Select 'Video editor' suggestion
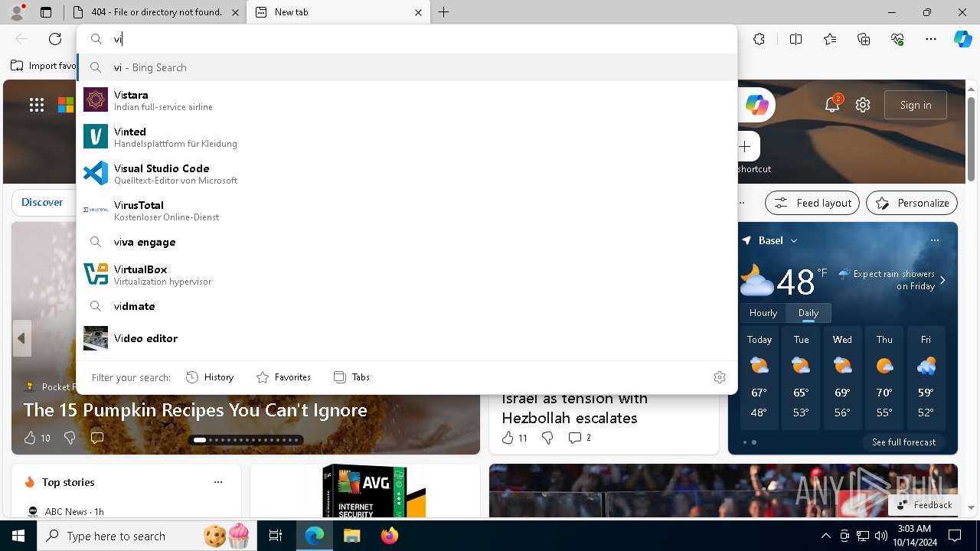Viewport: 980px width, 551px height. tap(407, 338)
